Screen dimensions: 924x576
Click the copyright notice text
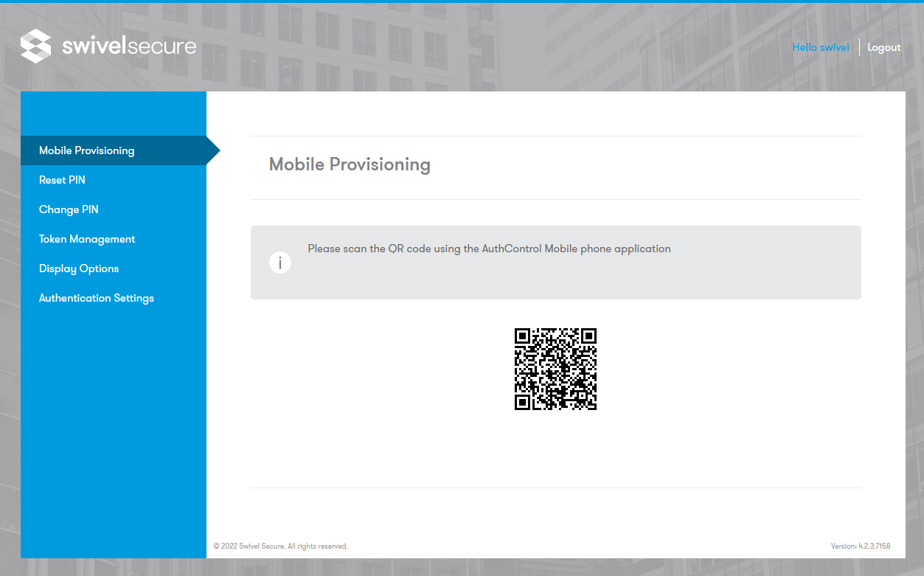pyautogui.click(x=280, y=546)
